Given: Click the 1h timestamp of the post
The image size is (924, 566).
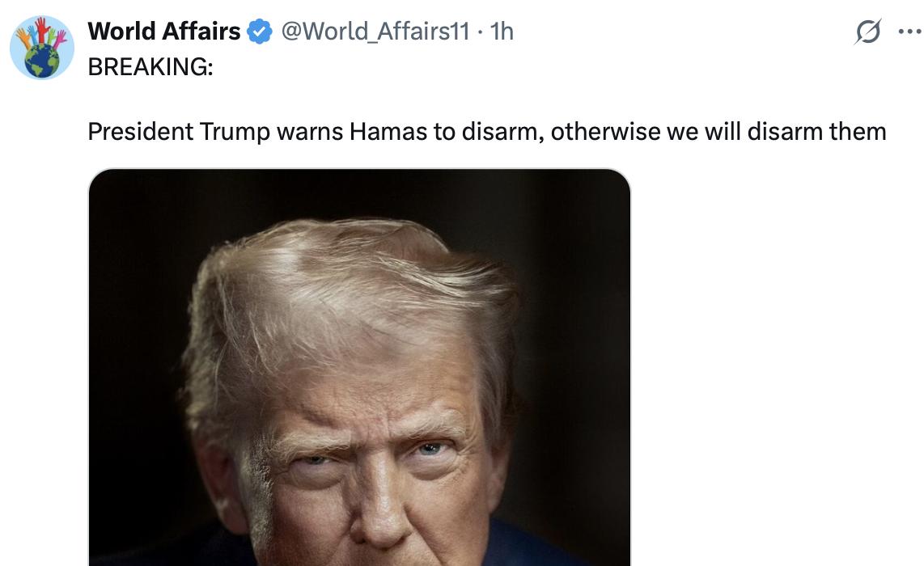Looking at the screenshot, I should [502, 32].
